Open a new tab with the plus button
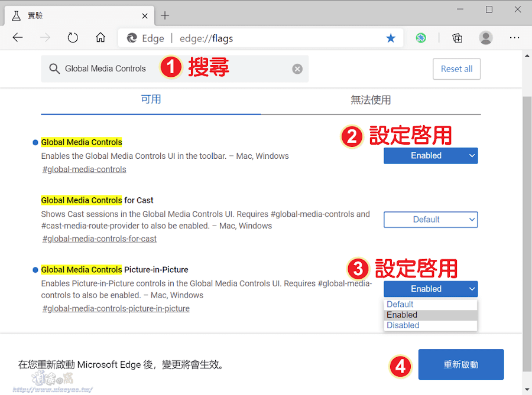 [165, 15]
